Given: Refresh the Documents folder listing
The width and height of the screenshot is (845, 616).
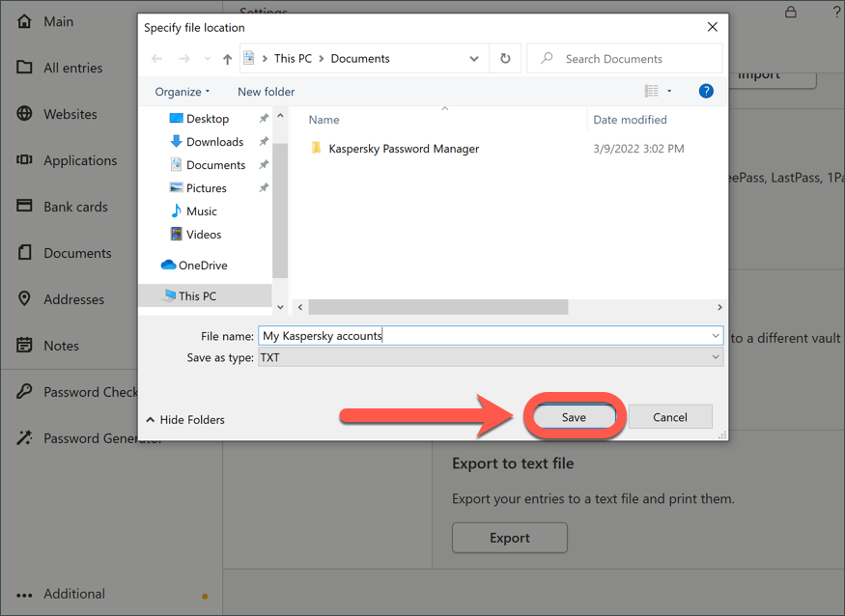Looking at the screenshot, I should (x=505, y=58).
